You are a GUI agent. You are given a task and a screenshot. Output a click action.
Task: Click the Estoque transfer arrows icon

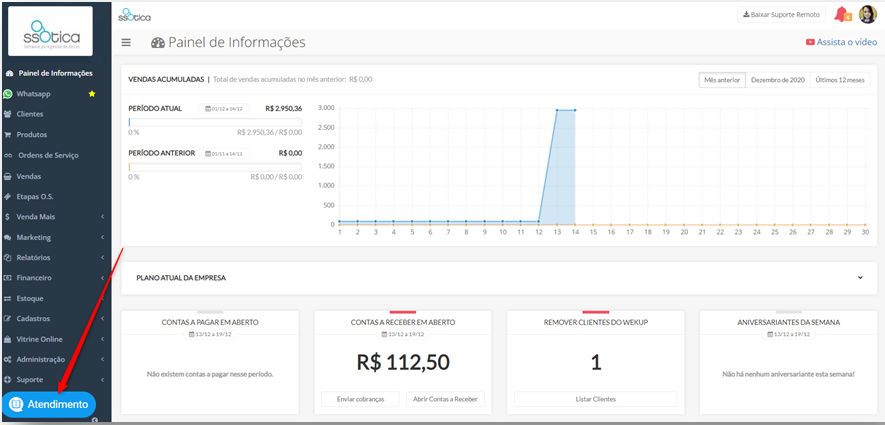click(x=8, y=299)
